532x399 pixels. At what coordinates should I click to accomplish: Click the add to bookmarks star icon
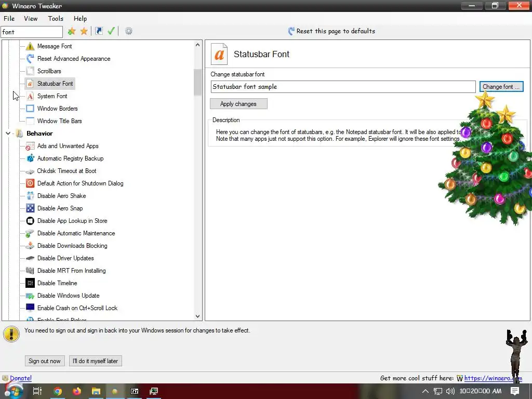click(x=72, y=31)
